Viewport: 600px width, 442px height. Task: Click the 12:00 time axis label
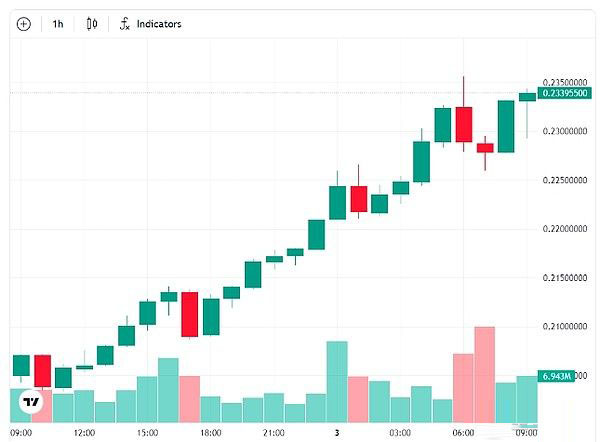pyautogui.click(x=84, y=433)
